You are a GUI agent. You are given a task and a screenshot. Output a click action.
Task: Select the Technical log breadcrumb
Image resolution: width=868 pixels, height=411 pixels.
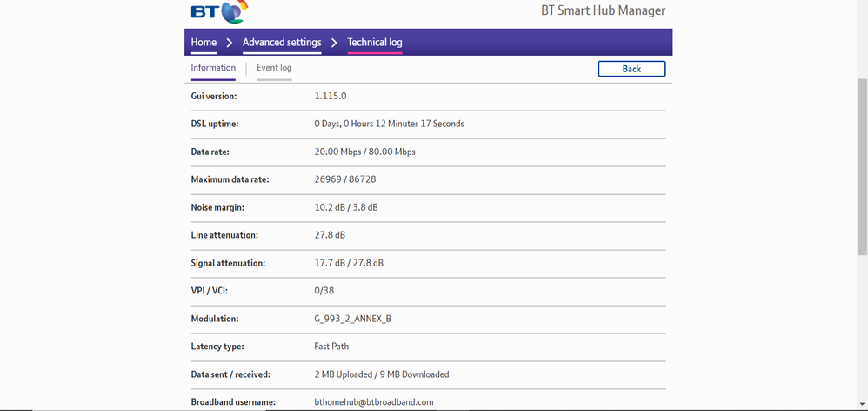375,43
